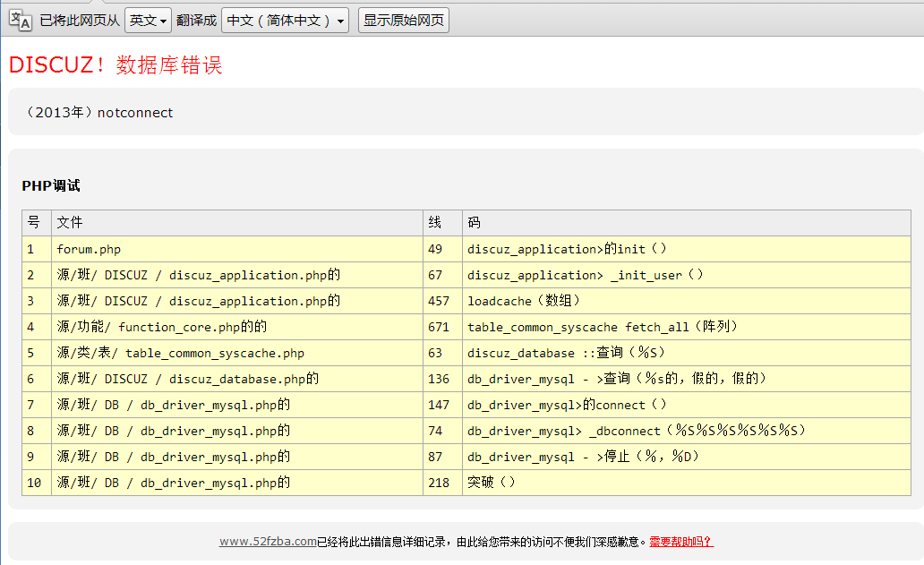924x565 pixels.
Task: Click the discuz_database.php file cell
Action: (237, 379)
